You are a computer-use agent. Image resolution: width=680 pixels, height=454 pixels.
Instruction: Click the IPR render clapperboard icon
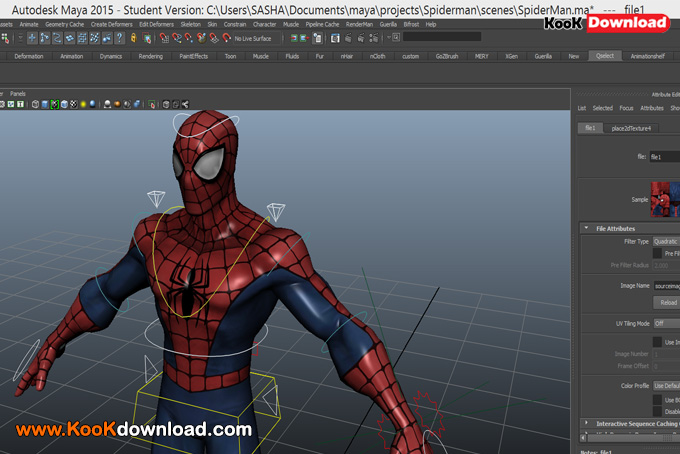click(361, 39)
